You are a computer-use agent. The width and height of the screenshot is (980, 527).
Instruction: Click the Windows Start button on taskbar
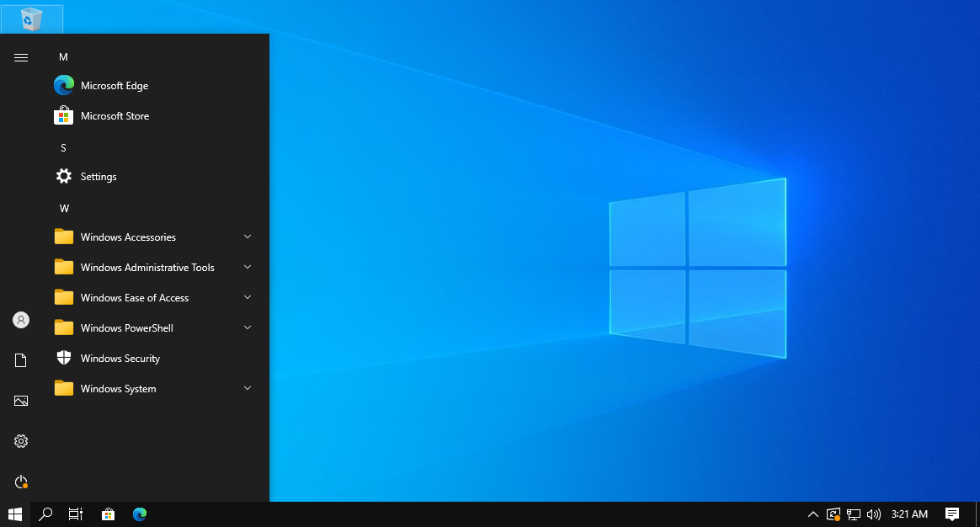pyautogui.click(x=15, y=514)
